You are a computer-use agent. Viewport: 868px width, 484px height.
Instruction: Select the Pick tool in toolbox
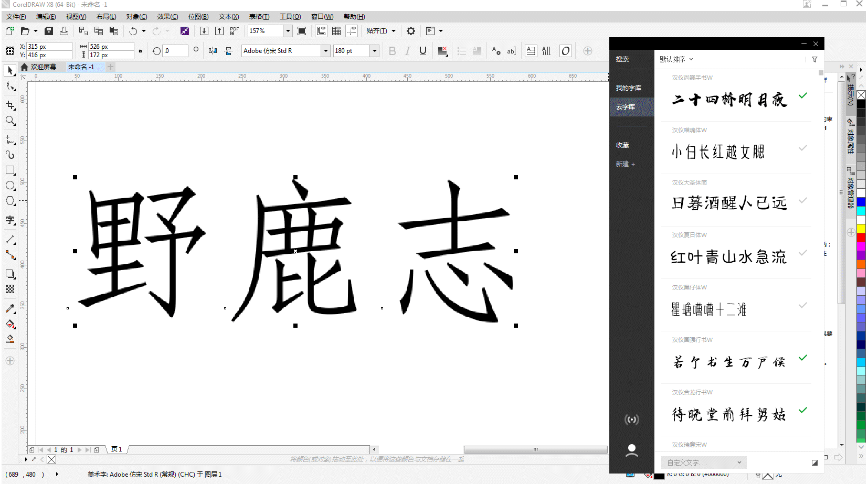10,70
